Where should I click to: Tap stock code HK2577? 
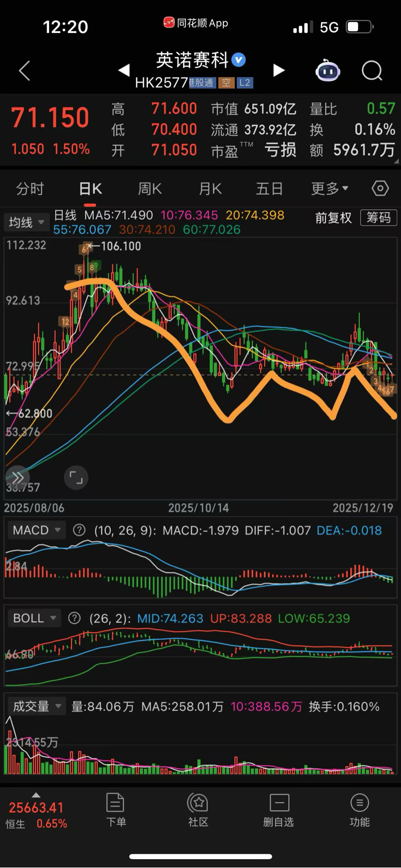point(161,82)
